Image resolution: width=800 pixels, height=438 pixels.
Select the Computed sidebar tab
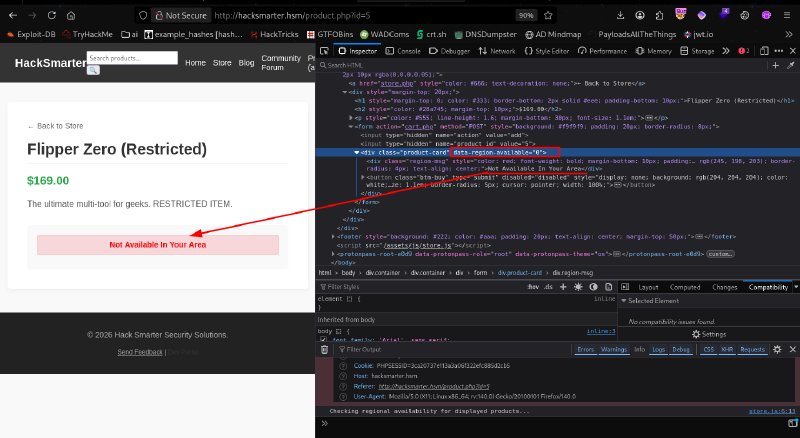point(685,287)
